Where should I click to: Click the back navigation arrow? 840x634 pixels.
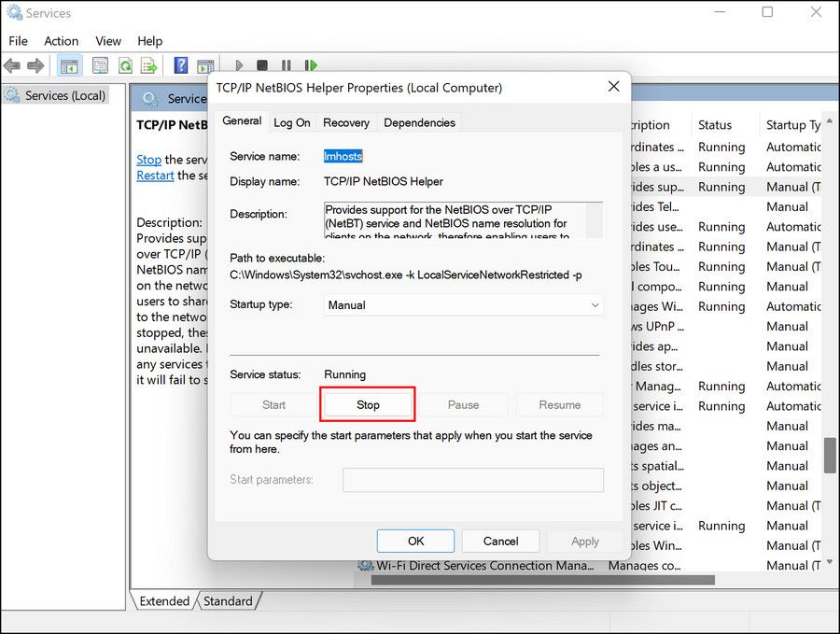click(12, 65)
